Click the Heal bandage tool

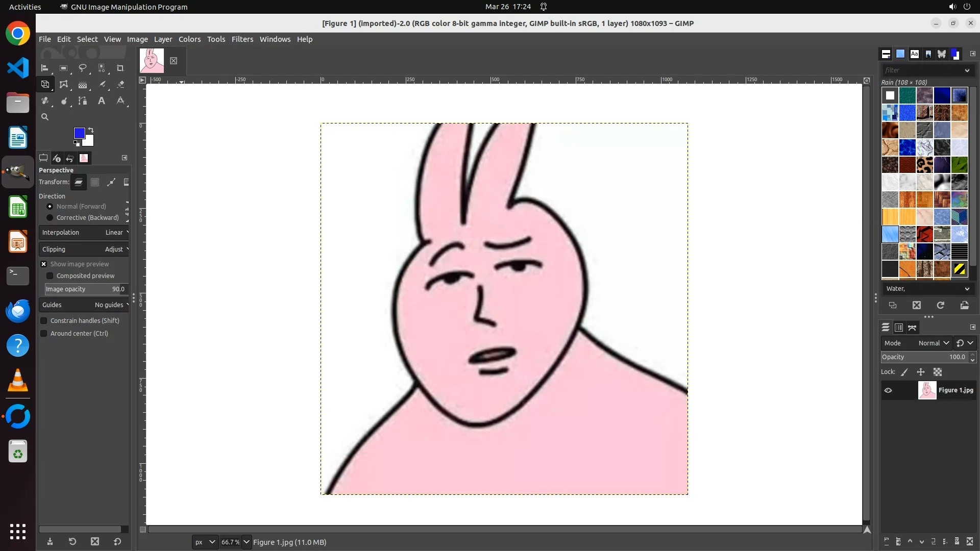pos(45,101)
